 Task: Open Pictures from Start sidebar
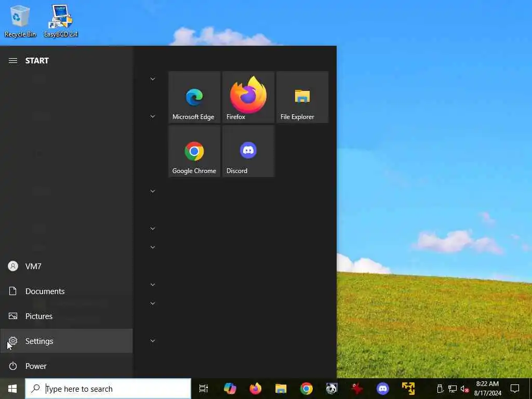point(66,316)
